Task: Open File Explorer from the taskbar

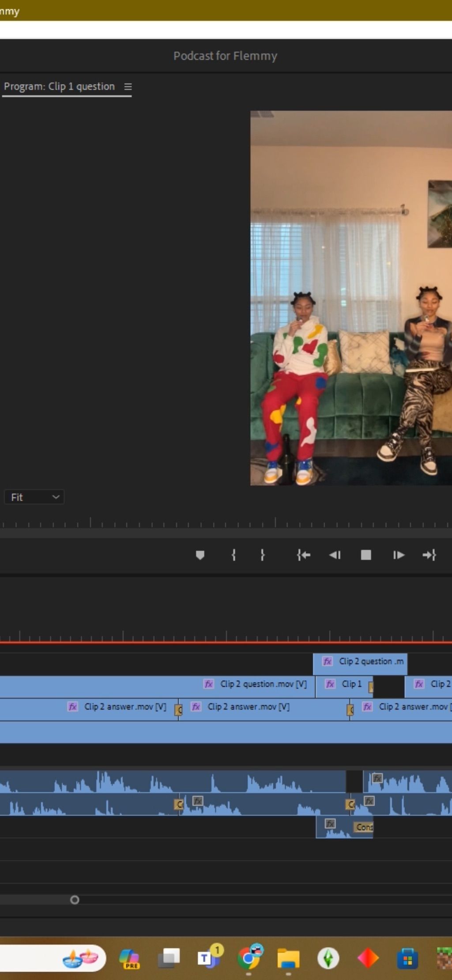Action: tap(288, 959)
